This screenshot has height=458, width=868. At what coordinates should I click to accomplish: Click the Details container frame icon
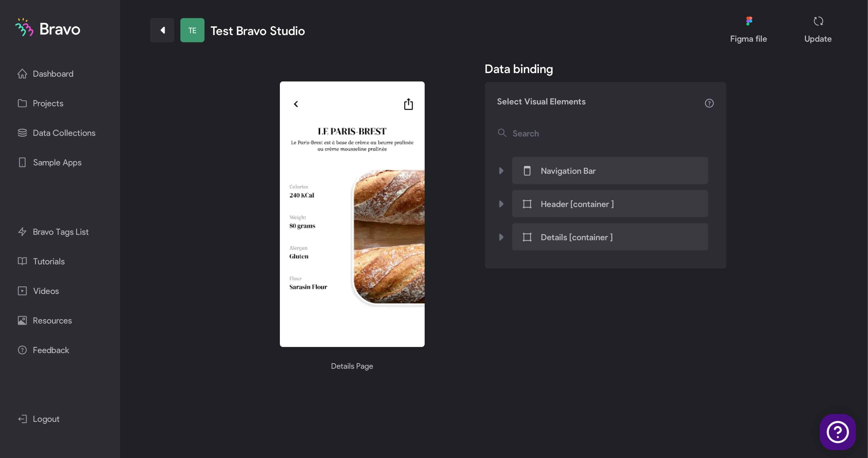(x=527, y=237)
